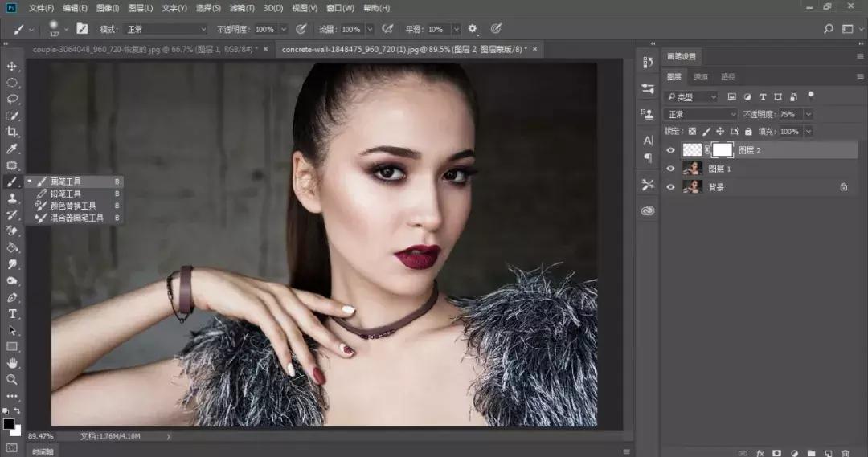The image size is (868, 457).
Task: Toggle visibility of the 背景 layer
Action: coord(671,186)
